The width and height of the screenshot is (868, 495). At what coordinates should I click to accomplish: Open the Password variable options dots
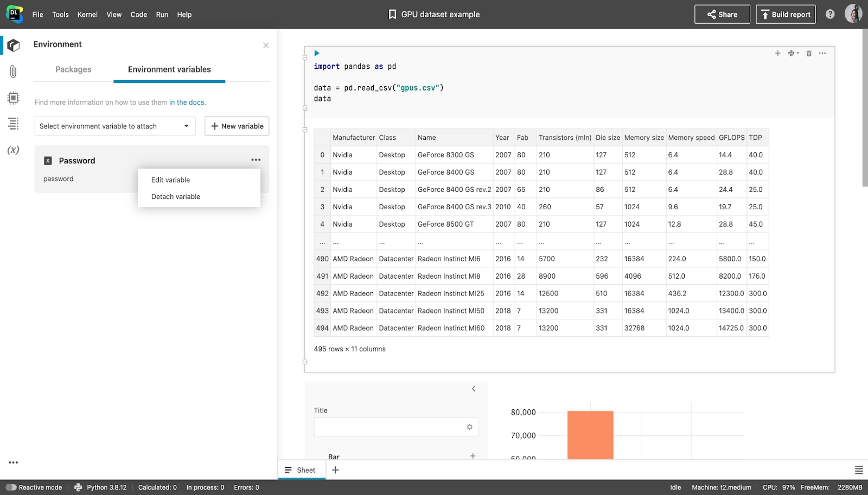coord(256,160)
